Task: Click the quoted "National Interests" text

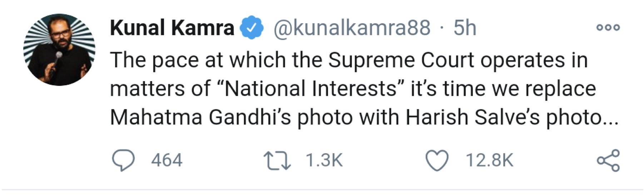Action: pyautogui.click(x=311, y=88)
